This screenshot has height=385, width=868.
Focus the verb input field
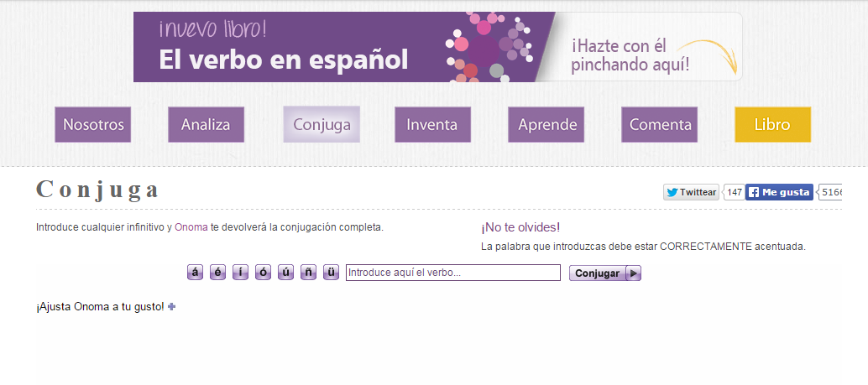tap(453, 273)
